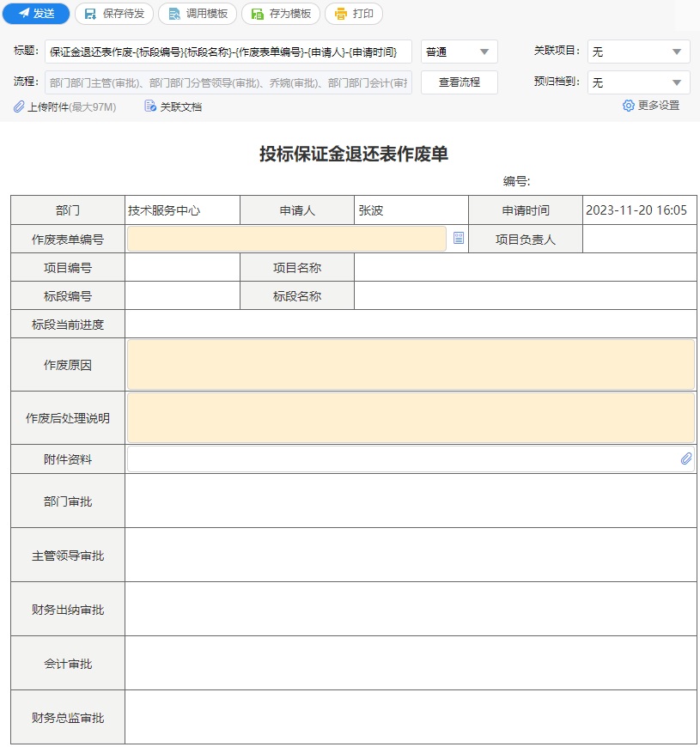The height and width of the screenshot is (747, 700).
Task: Click the floppy disk icon on 保存待发
Action: pyautogui.click(x=90, y=14)
